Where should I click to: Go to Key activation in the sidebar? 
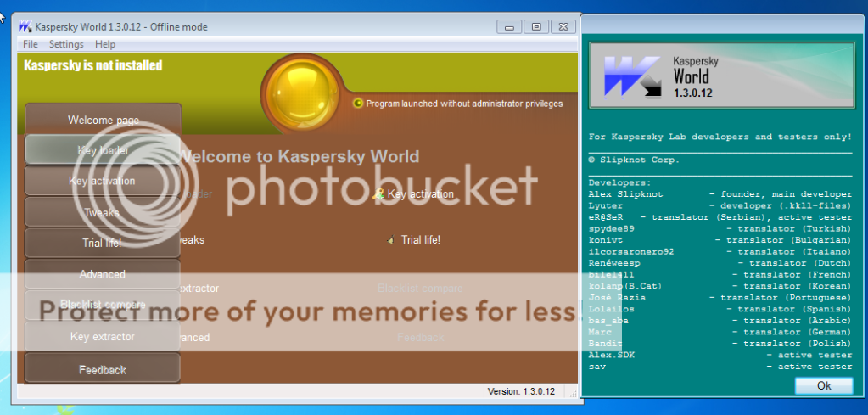pos(103,181)
